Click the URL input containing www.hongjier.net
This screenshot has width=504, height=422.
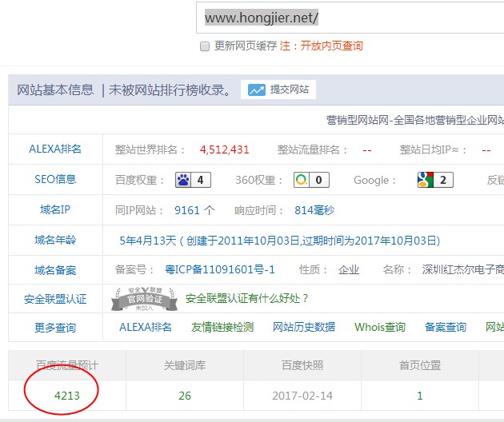click(350, 18)
